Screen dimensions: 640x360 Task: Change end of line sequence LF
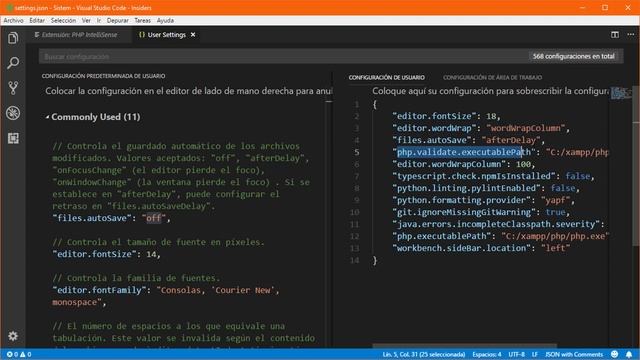535,354
